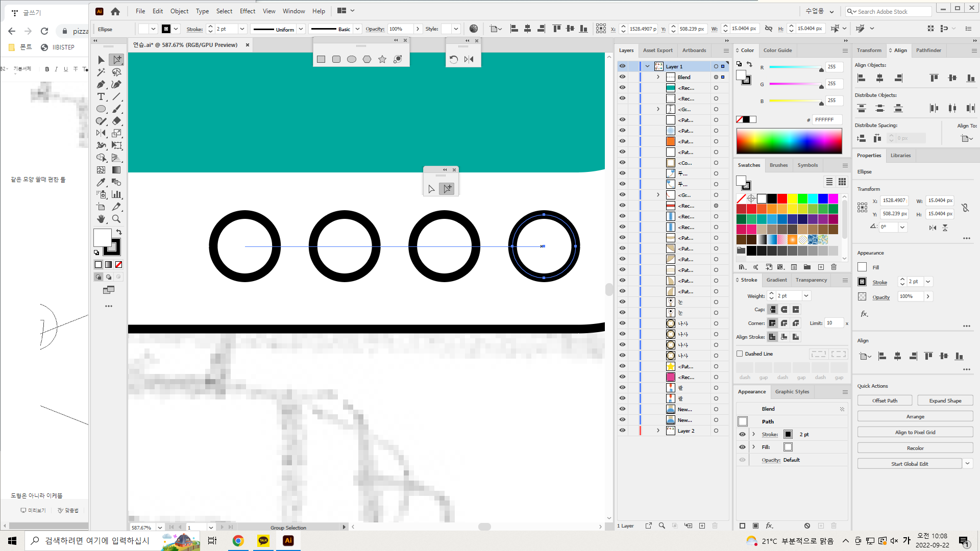
Task: Click the Home icon in top bar
Action: coord(115,11)
